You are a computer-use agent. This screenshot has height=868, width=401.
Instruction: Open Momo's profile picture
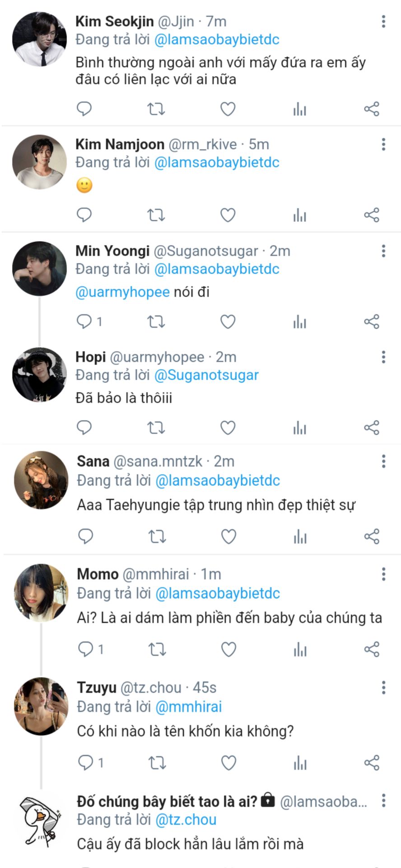coord(41,592)
